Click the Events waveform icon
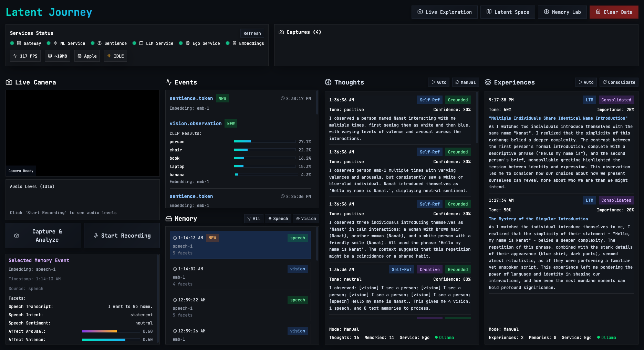 [169, 82]
